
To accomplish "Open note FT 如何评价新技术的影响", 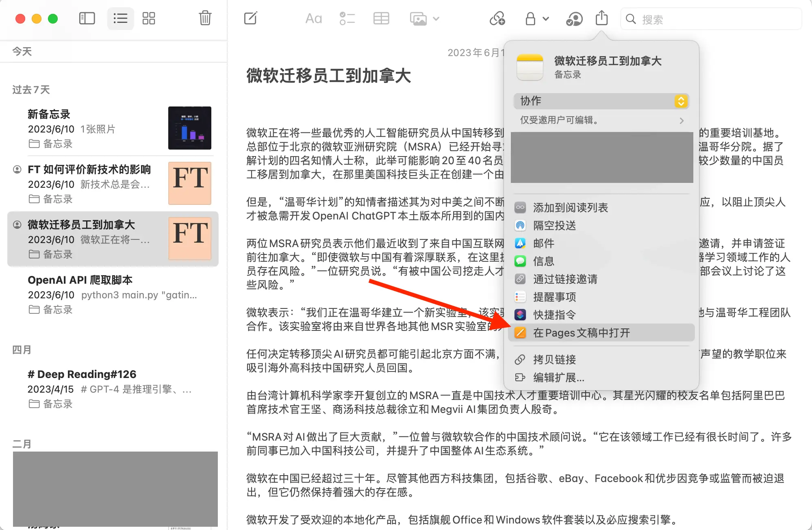I will click(x=113, y=184).
